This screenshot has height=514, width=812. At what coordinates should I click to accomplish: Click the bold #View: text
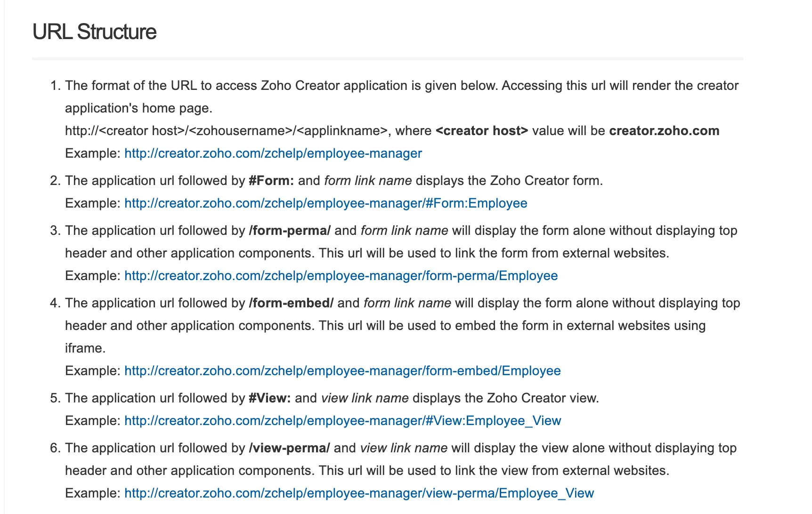270,398
